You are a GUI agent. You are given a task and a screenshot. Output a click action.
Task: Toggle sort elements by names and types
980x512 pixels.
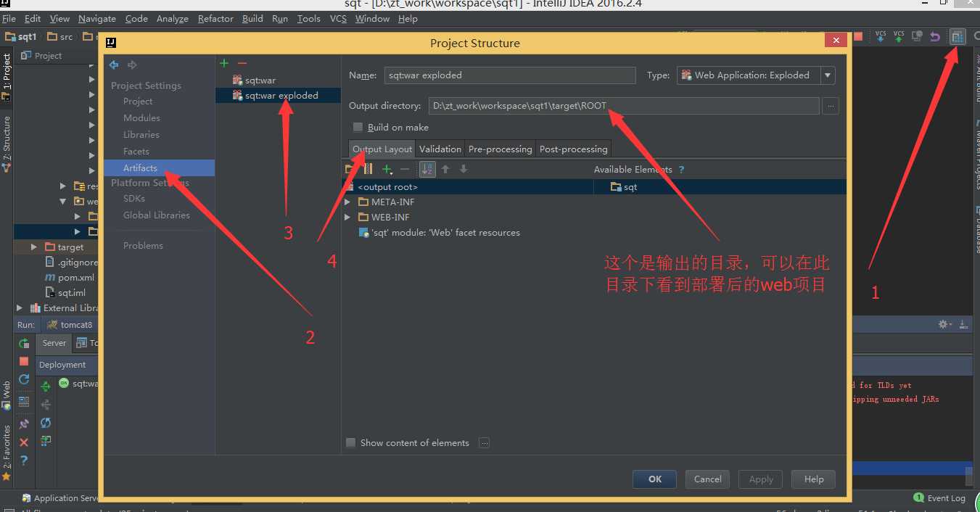pos(427,169)
